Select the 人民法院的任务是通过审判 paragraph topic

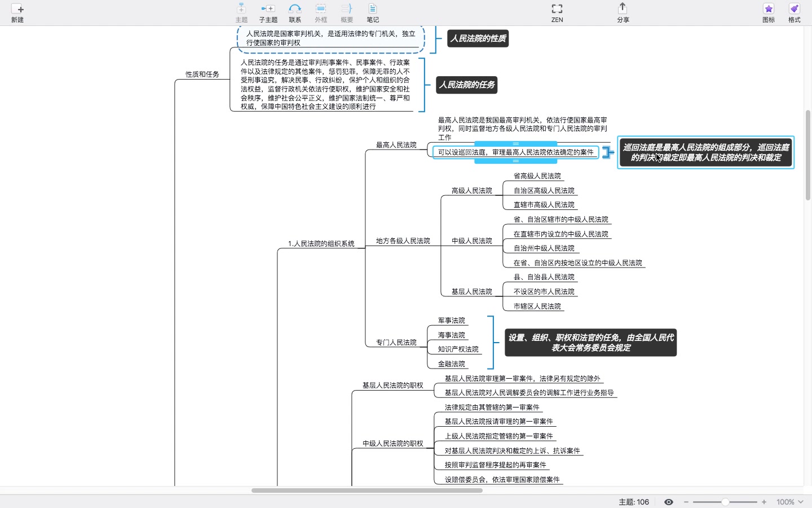click(x=325, y=85)
